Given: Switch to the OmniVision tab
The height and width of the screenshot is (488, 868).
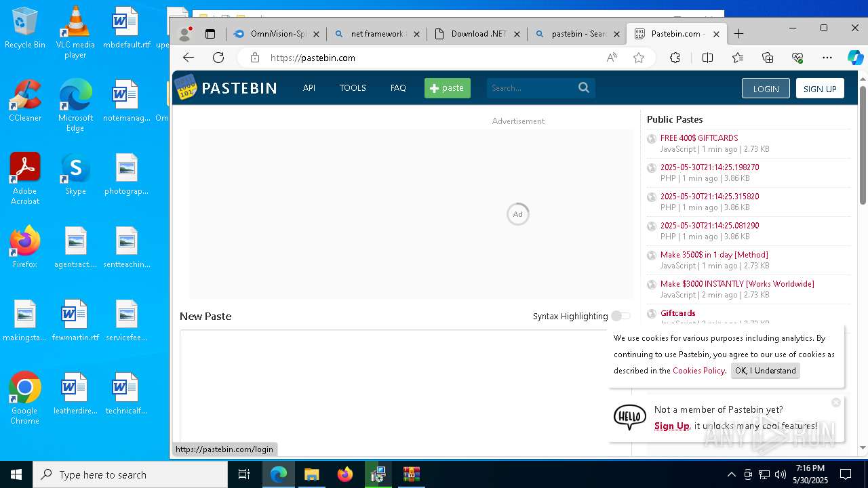Looking at the screenshot, I should [277, 34].
